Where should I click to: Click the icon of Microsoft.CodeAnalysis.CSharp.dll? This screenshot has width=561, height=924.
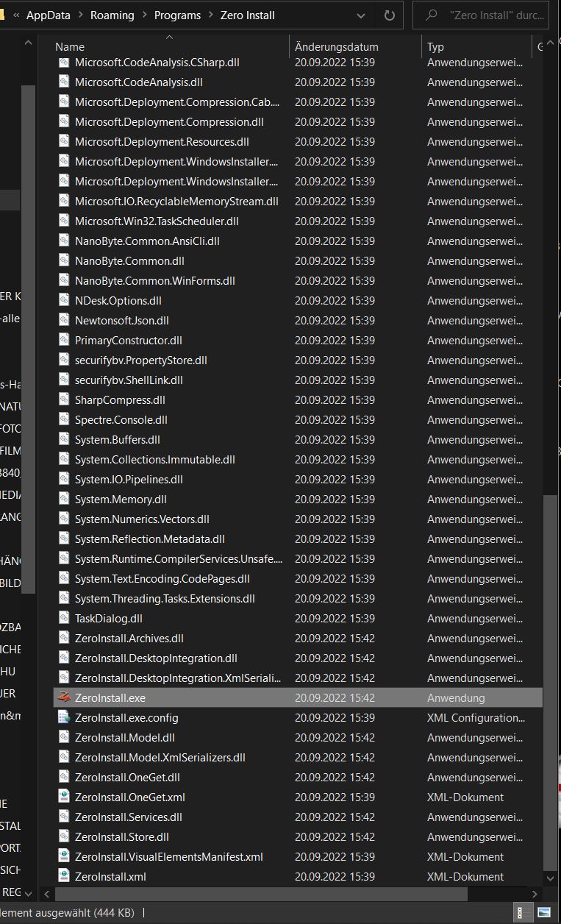(x=64, y=63)
